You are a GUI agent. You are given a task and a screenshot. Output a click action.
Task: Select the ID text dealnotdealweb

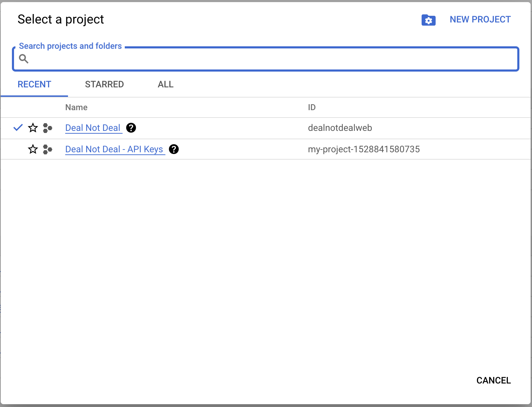pos(340,128)
